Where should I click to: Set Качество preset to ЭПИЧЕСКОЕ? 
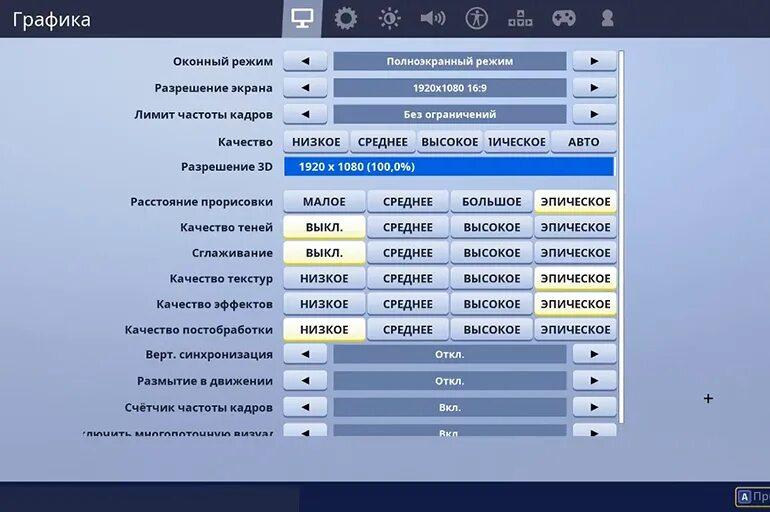point(517,142)
